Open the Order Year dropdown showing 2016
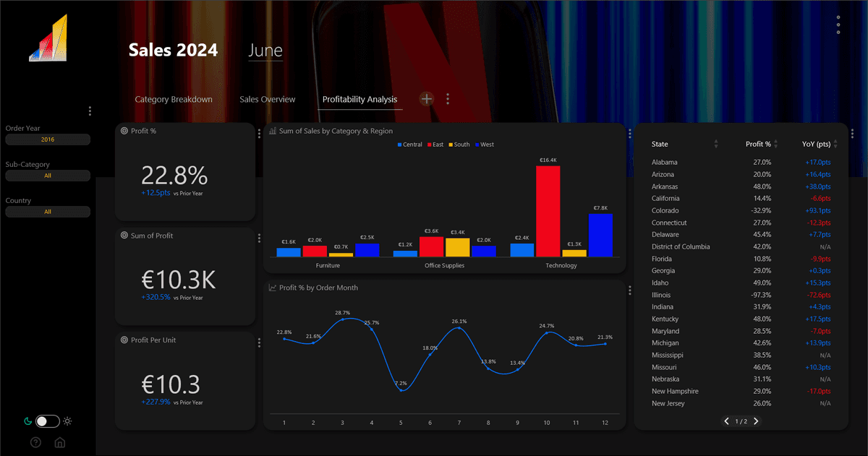 (48, 139)
